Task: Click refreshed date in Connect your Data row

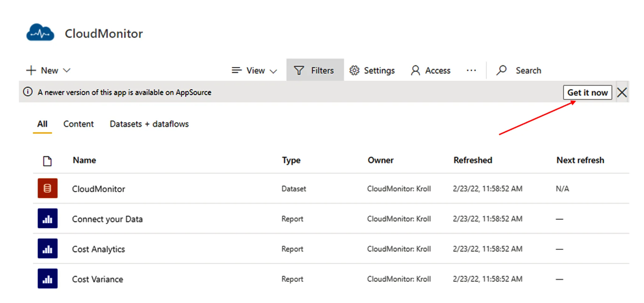Action: 487,219
